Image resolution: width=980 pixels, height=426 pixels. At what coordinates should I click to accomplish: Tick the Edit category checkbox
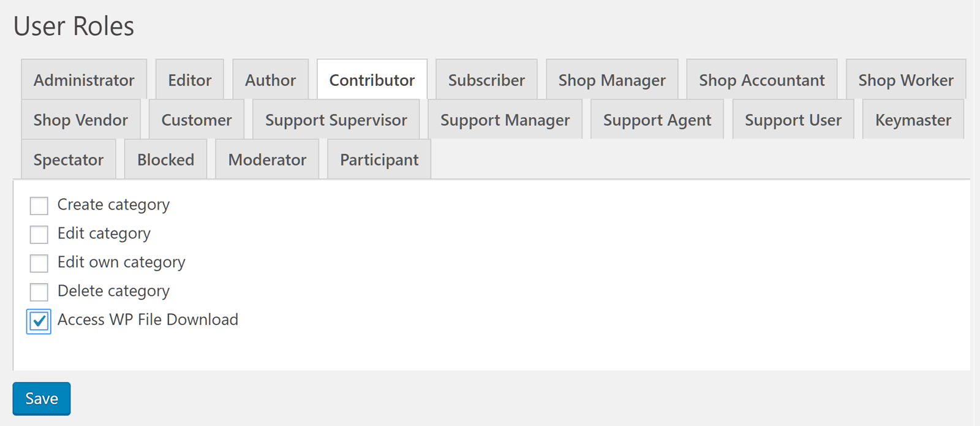point(39,234)
